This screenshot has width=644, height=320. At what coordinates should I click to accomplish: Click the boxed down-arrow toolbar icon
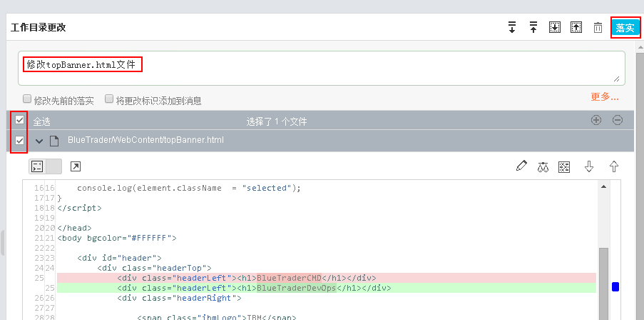(555, 28)
